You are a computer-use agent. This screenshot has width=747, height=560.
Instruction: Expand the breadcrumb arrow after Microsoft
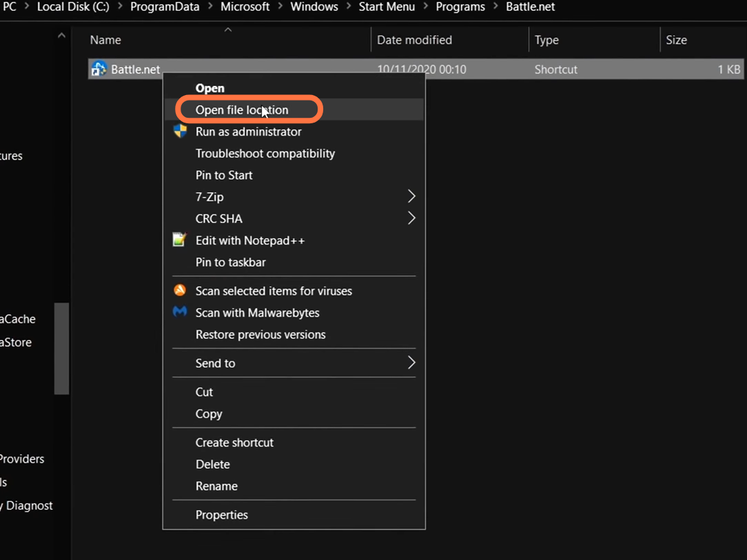(x=280, y=6)
